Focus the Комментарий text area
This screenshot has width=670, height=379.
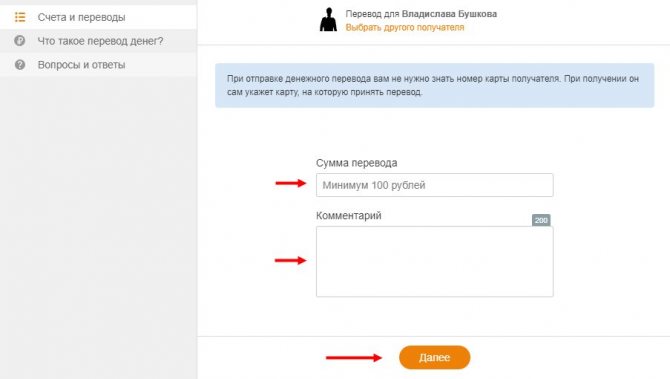coord(435,261)
